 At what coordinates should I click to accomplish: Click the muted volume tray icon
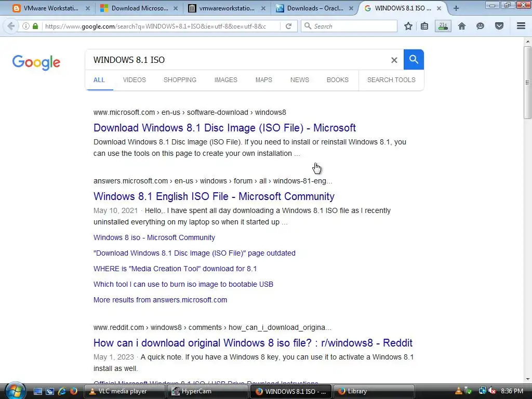(x=493, y=391)
